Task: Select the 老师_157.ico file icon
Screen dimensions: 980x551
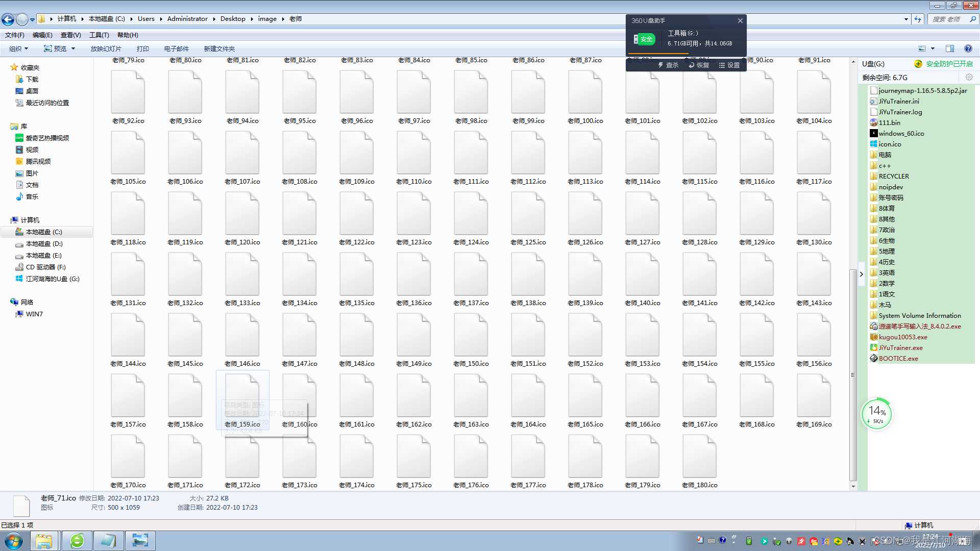Action: coord(128,395)
